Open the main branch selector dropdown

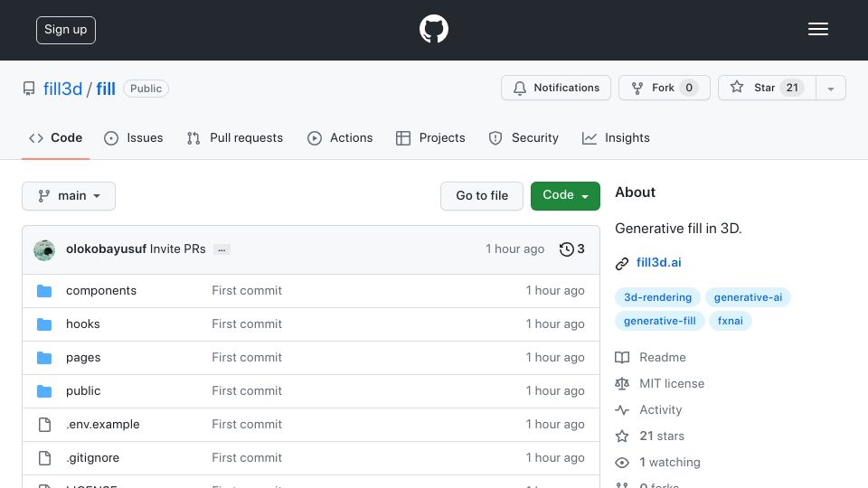point(69,196)
